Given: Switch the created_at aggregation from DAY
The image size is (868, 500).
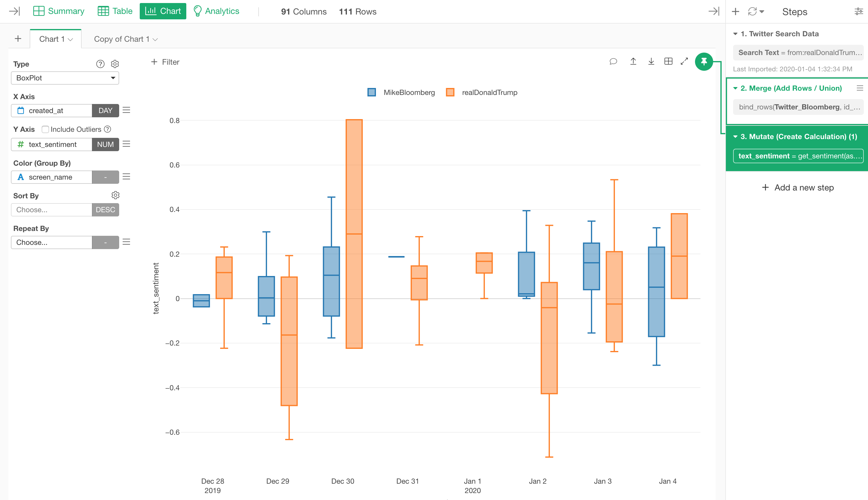Looking at the screenshot, I should coord(105,110).
